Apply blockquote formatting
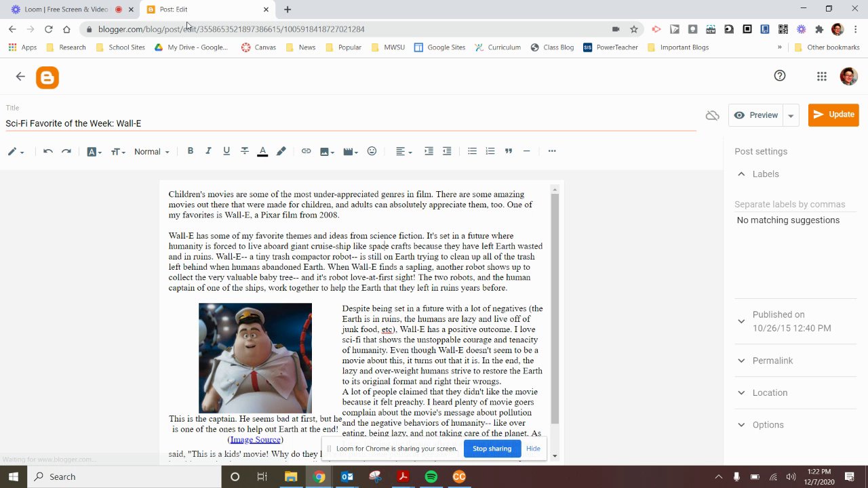The image size is (868, 488). coord(509,151)
